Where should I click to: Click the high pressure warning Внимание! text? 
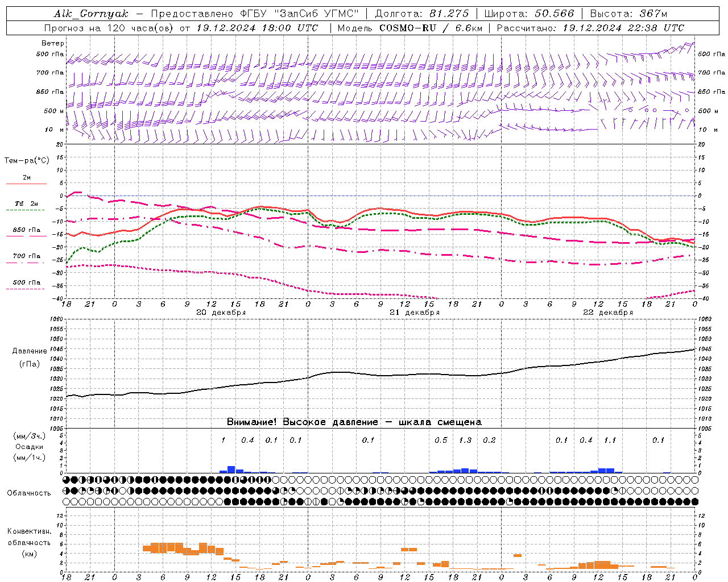click(x=354, y=422)
